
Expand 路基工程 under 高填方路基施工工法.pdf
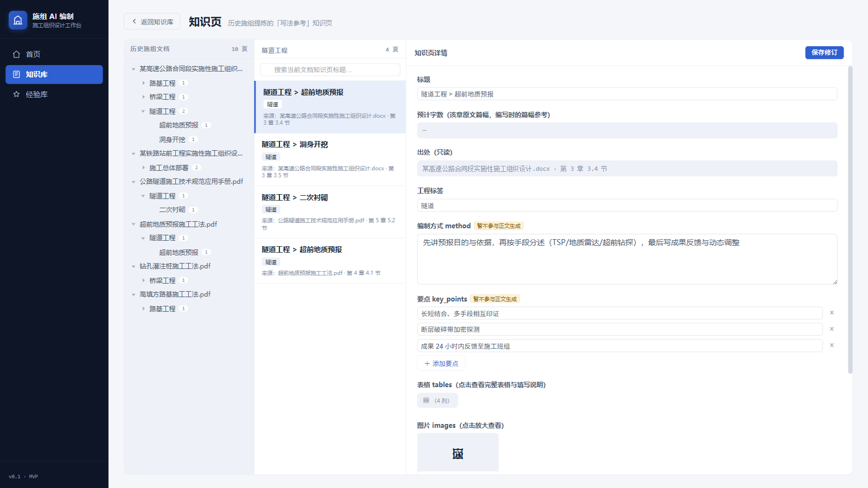click(143, 309)
